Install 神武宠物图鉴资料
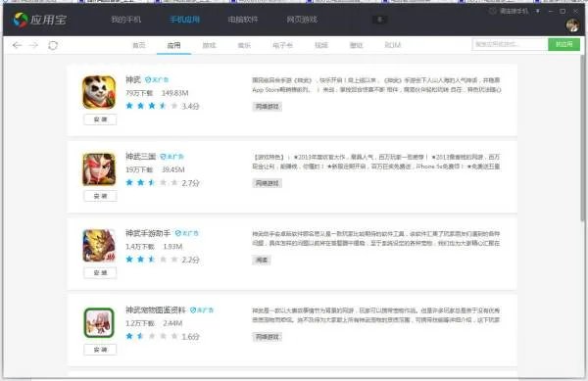This screenshot has height=381, width=588. [100, 350]
